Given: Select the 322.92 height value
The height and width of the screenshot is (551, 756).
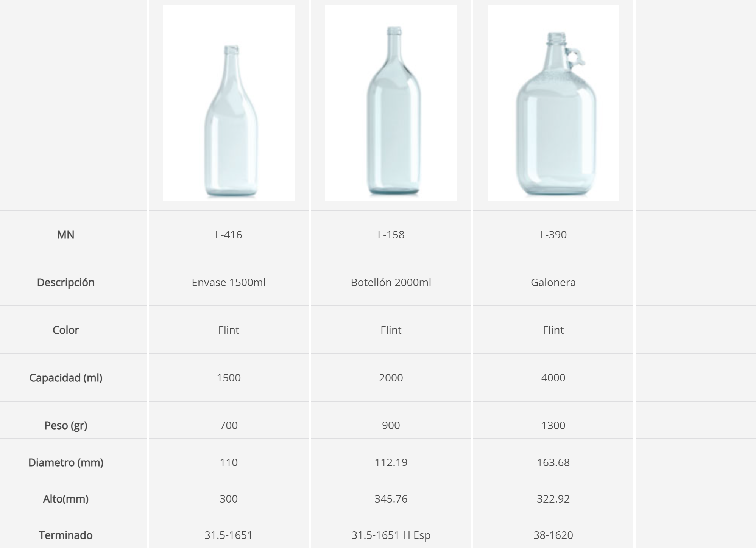Looking at the screenshot, I should tap(553, 499).
